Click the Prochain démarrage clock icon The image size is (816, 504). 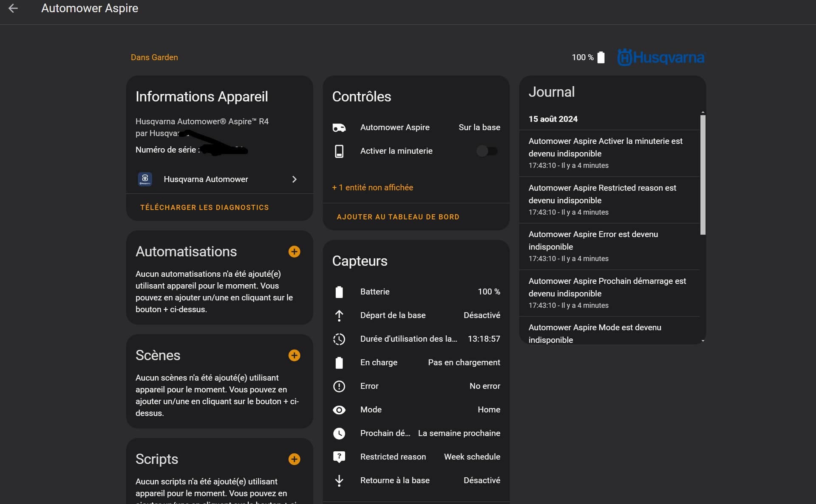click(x=339, y=433)
